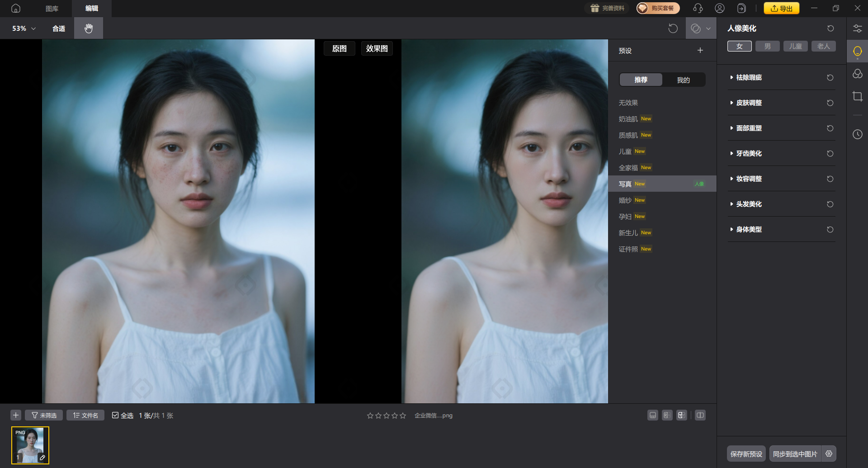Open the 53% zoom dropdown
This screenshot has width=868, height=468.
pos(24,28)
